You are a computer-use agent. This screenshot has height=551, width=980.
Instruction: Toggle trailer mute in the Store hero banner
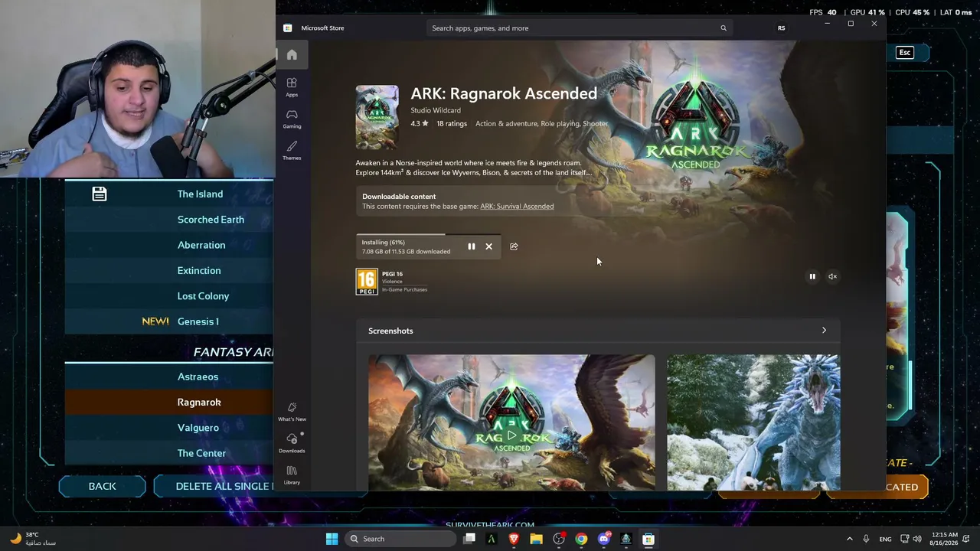coord(832,276)
